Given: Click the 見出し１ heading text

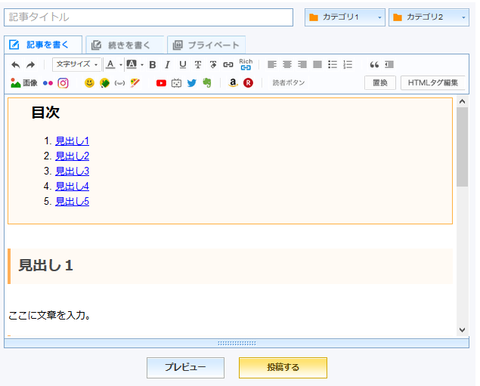Looking at the screenshot, I should point(46,266).
